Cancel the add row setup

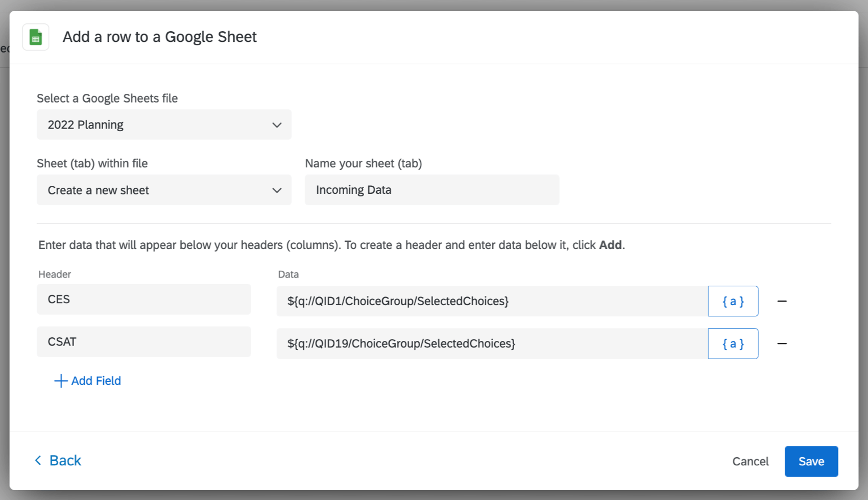pos(750,461)
